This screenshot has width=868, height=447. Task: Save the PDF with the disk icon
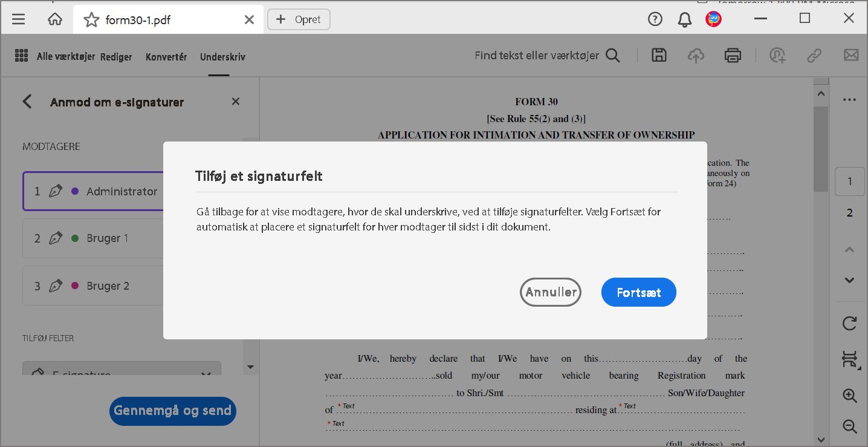pos(658,55)
